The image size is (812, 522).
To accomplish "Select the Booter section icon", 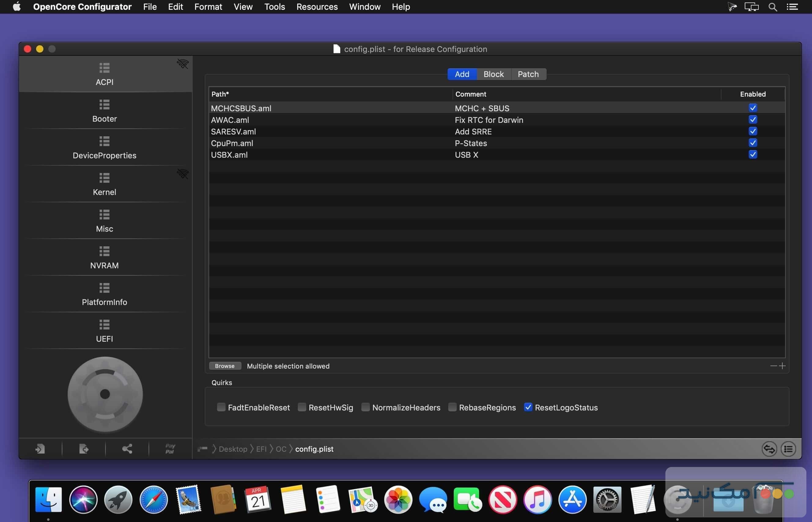I will pyautogui.click(x=105, y=111).
